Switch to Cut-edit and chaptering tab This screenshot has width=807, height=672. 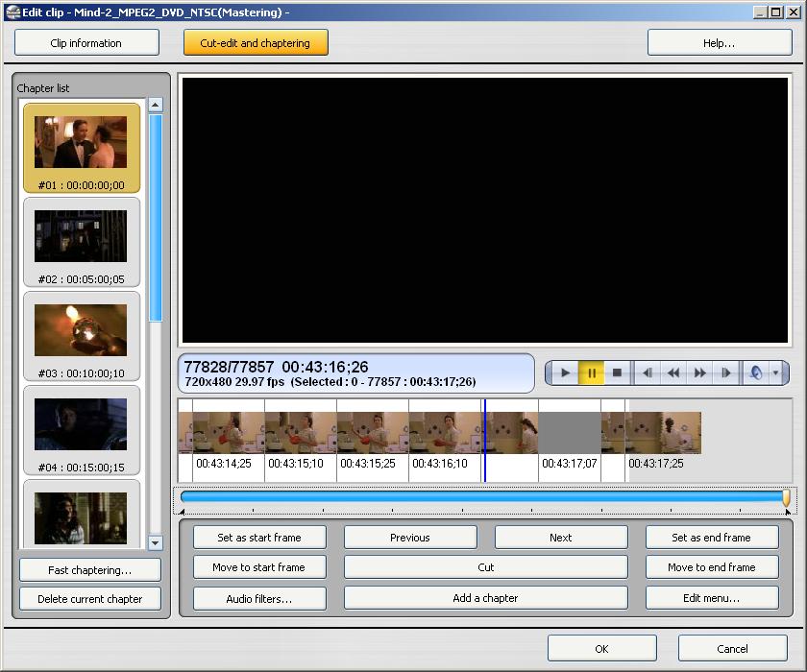click(x=256, y=42)
